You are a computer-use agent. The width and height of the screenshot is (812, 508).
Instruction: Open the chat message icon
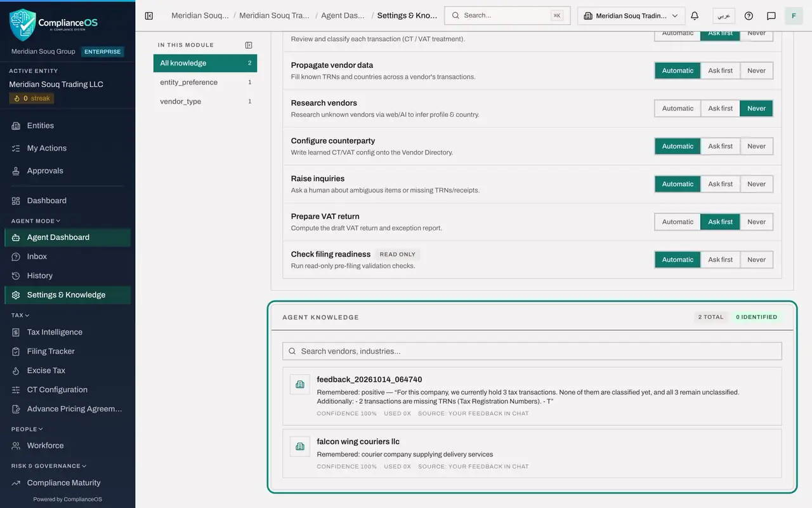point(771,16)
